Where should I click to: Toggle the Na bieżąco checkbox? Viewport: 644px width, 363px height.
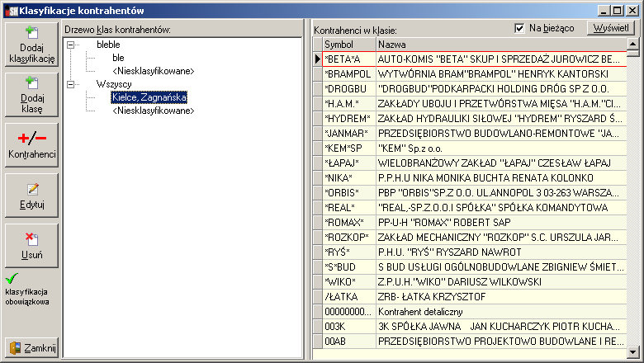coord(519,28)
